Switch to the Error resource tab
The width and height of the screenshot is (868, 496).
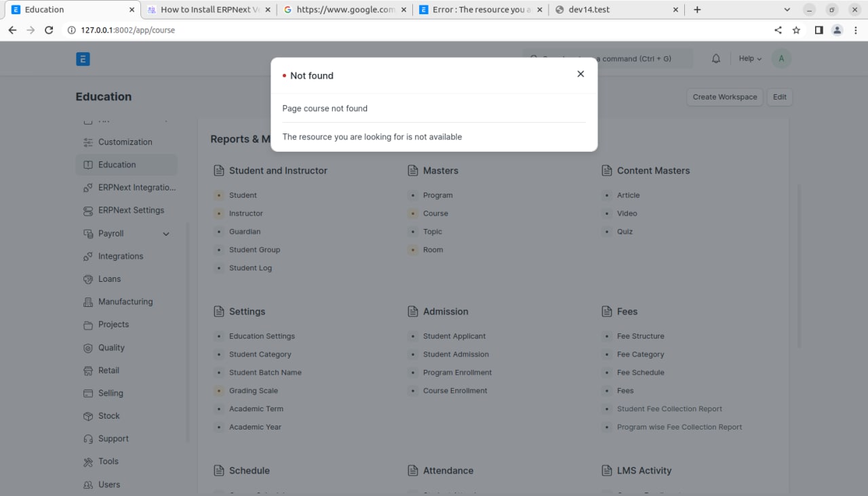pyautogui.click(x=480, y=9)
